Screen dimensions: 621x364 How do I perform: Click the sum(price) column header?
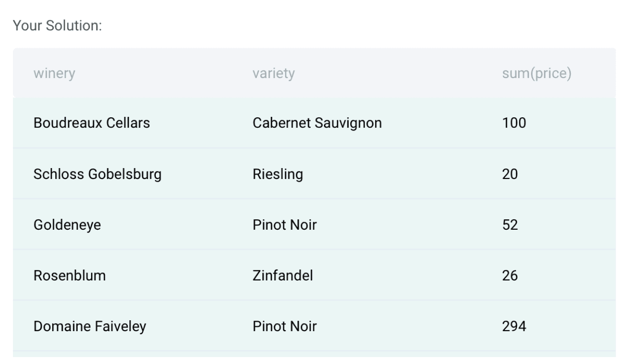click(x=536, y=74)
